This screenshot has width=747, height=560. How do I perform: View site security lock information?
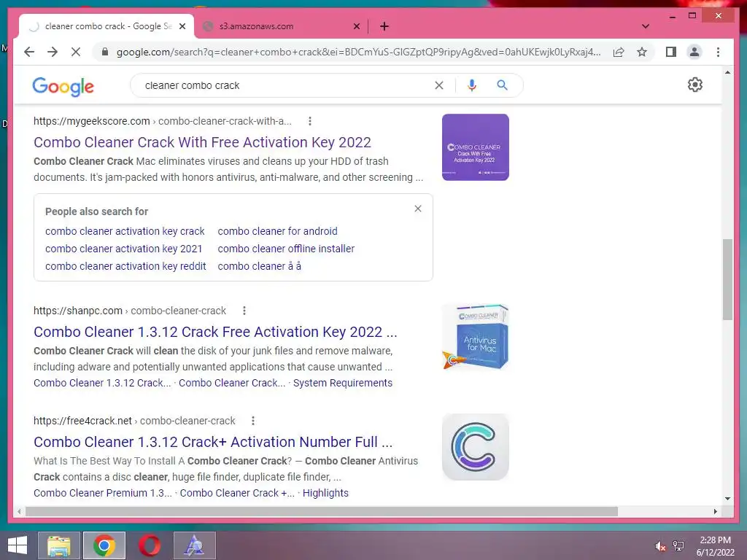105,52
